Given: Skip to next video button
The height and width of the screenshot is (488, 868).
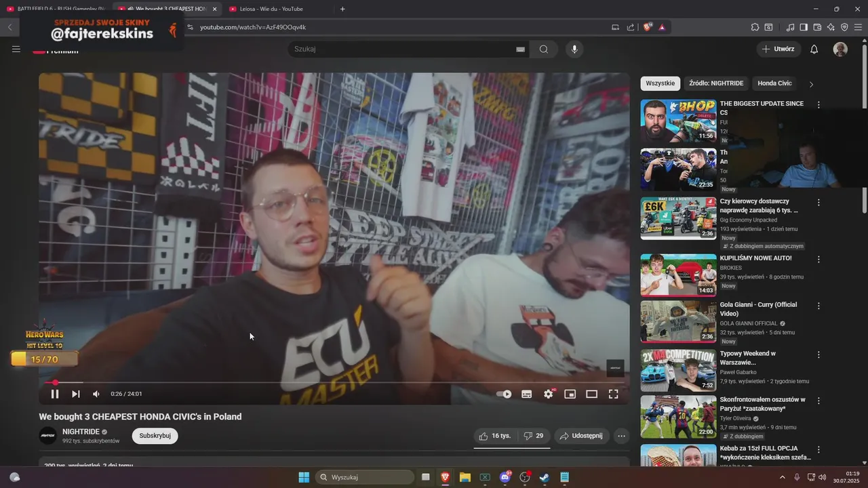Looking at the screenshot, I should [x=76, y=394].
